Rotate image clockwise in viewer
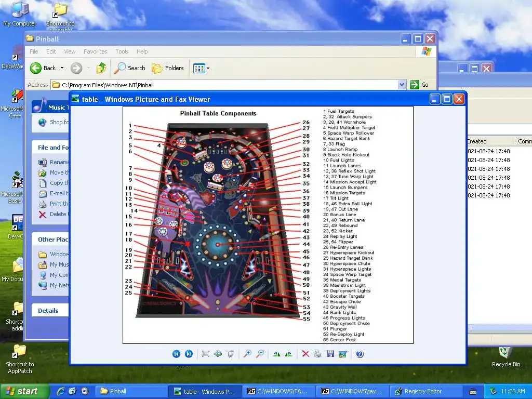Image resolution: width=532 pixels, height=399 pixels. (276, 354)
